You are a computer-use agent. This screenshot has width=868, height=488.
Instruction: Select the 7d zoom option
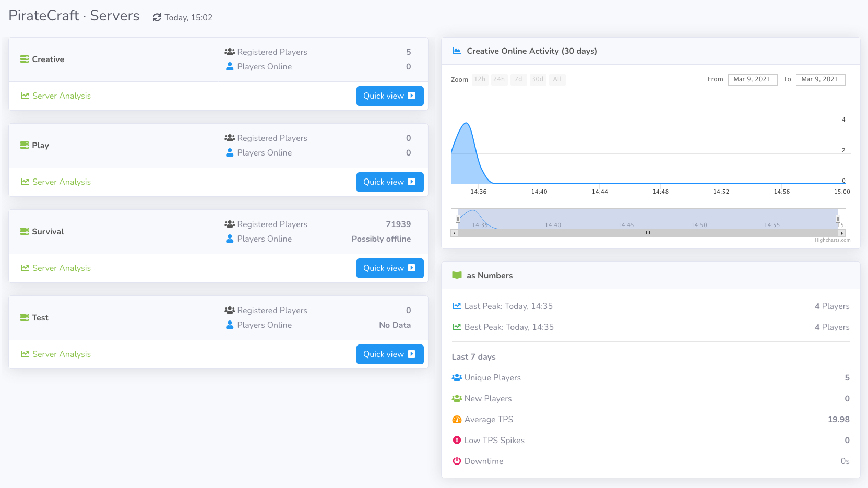click(518, 80)
